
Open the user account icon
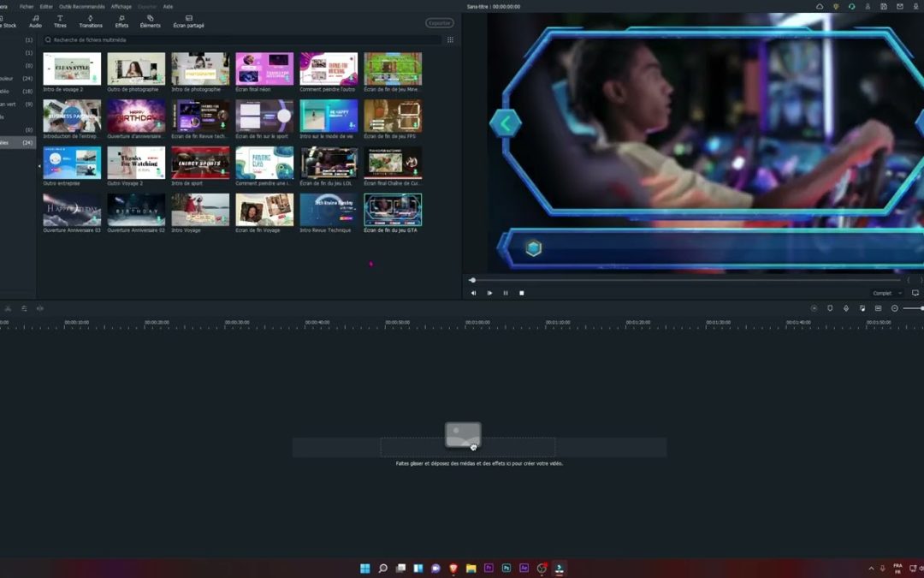click(868, 7)
